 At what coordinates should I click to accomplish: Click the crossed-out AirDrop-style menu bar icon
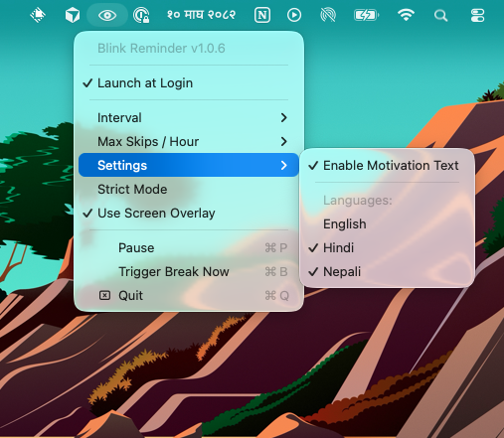coord(328,15)
